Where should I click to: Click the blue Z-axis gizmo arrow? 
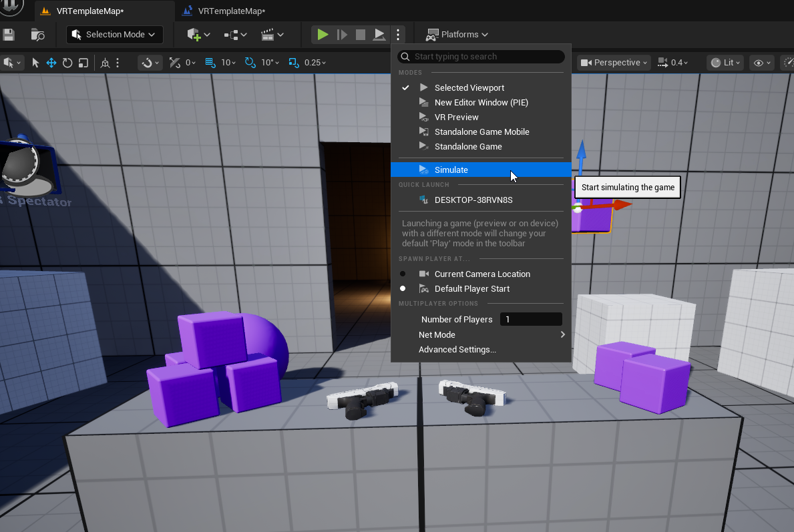pyautogui.click(x=582, y=152)
